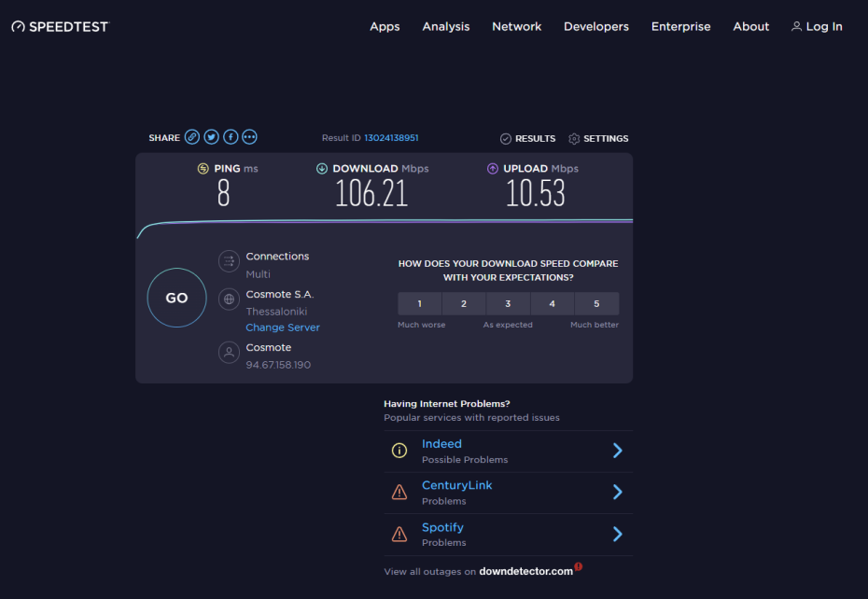Open downdetector.com link
Viewport: 868px width, 599px height.
(x=525, y=571)
